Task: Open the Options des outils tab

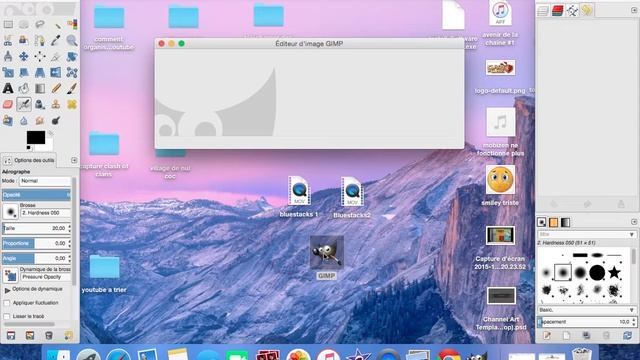Action: pos(29,160)
